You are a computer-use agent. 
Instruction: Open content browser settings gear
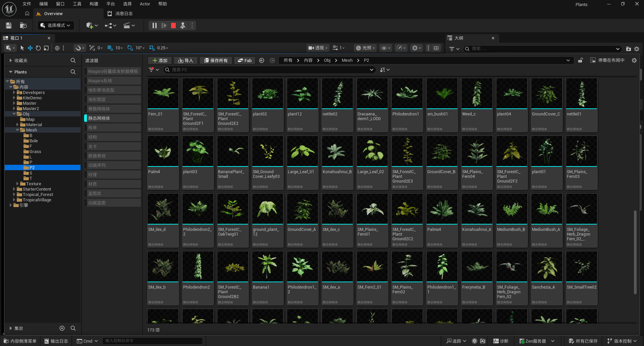tap(634, 60)
